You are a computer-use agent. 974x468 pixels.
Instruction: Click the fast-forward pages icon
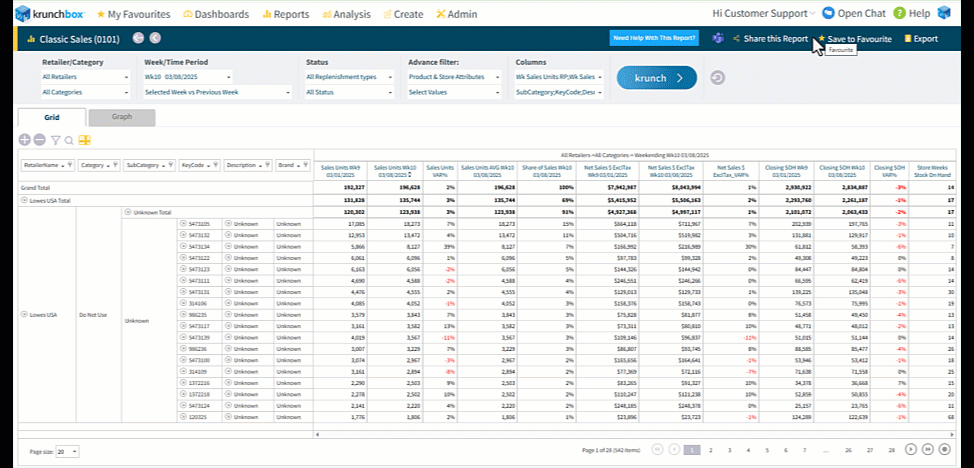[x=928, y=449]
